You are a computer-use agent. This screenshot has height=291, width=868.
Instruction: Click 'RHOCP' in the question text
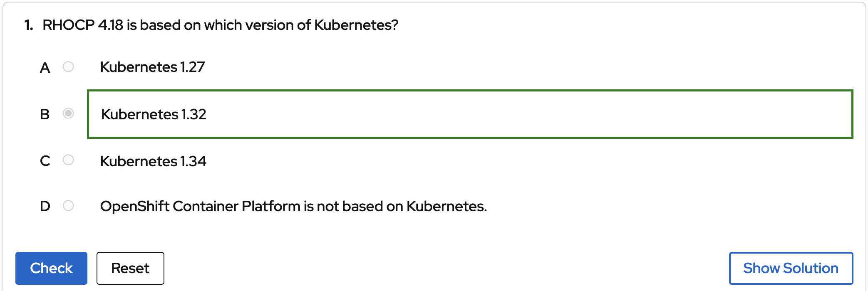(x=68, y=25)
